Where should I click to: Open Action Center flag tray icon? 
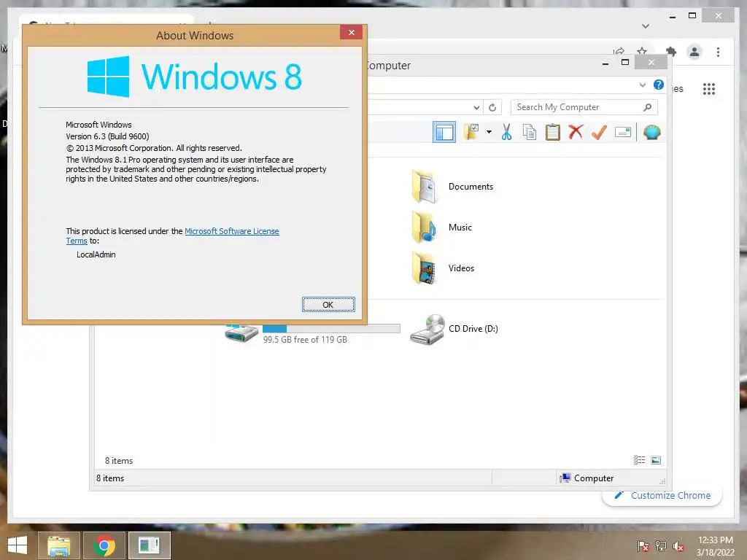[x=643, y=546]
